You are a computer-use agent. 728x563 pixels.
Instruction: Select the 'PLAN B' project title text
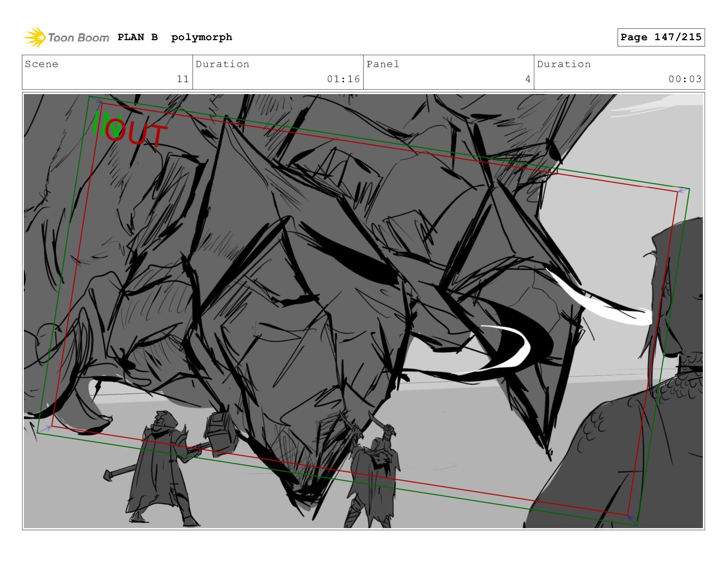tap(138, 37)
